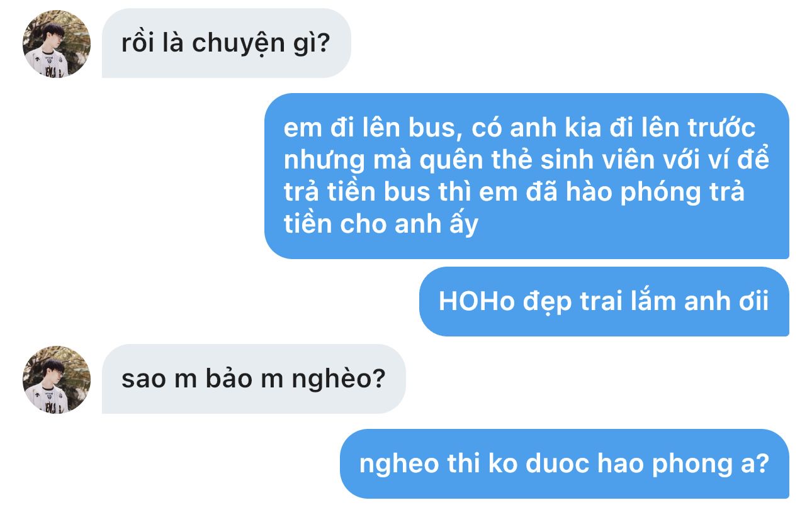The height and width of the screenshot is (505, 812).
Task: Click the word "ngheo" in the bottom bubble
Action: click(399, 465)
